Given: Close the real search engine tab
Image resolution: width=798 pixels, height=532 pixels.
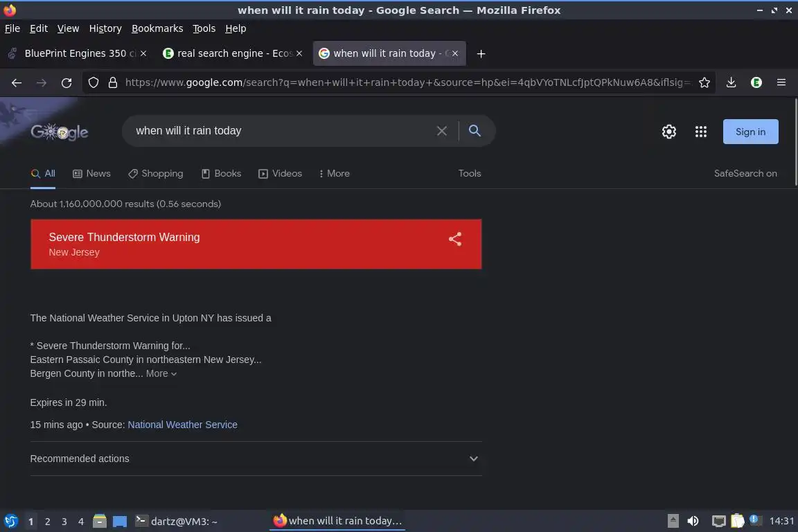Looking at the screenshot, I should 299,53.
